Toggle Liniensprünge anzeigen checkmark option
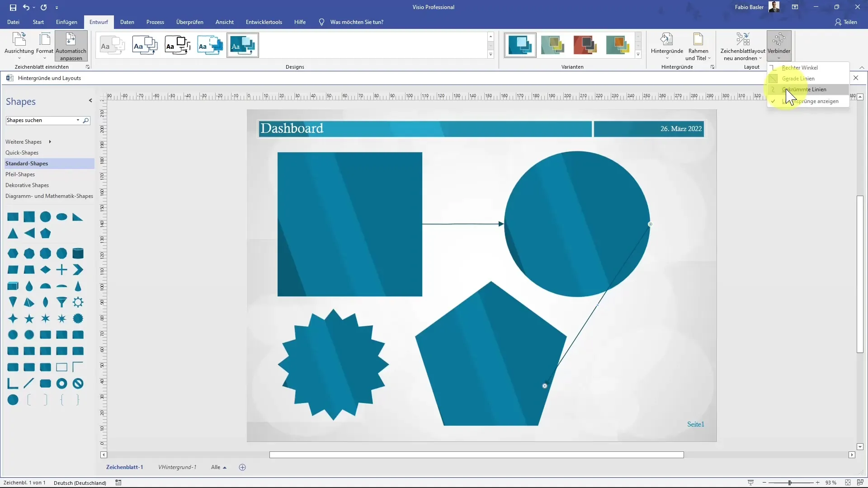This screenshot has width=868, height=488. 808,101
